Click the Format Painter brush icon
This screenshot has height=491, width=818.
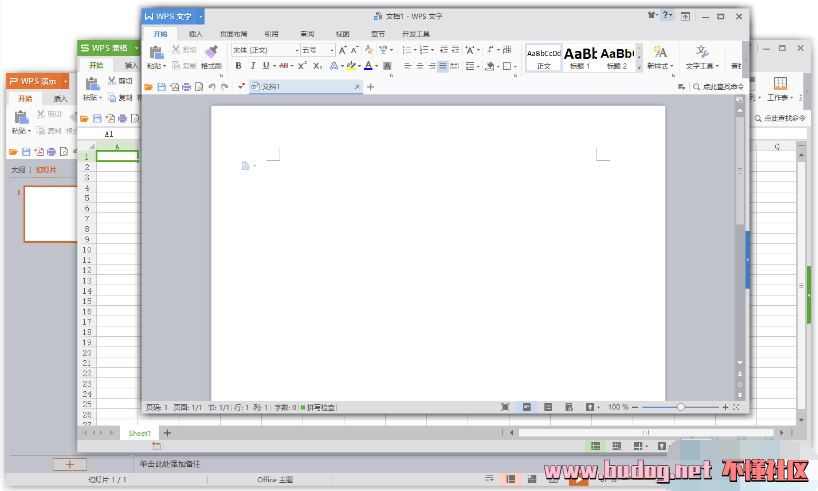pyautogui.click(x=211, y=51)
